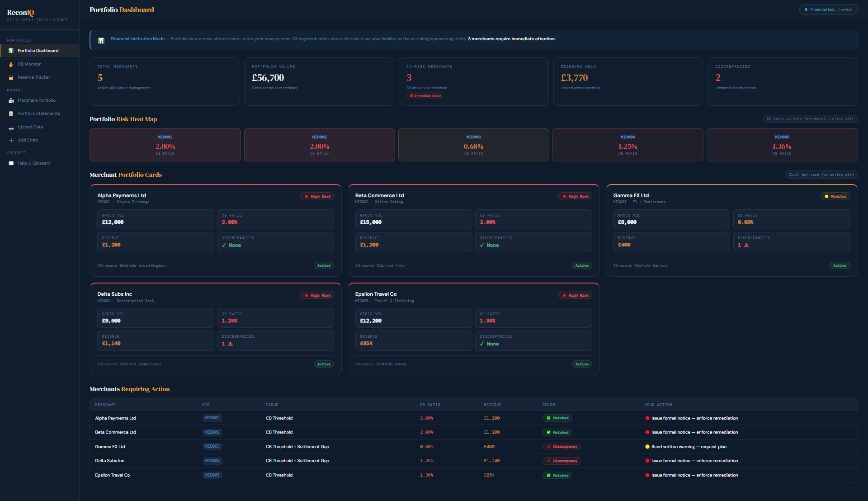Image resolution: width=868 pixels, height=501 pixels.
Task: Select the CB Monitor flame icon
Action: point(11,64)
